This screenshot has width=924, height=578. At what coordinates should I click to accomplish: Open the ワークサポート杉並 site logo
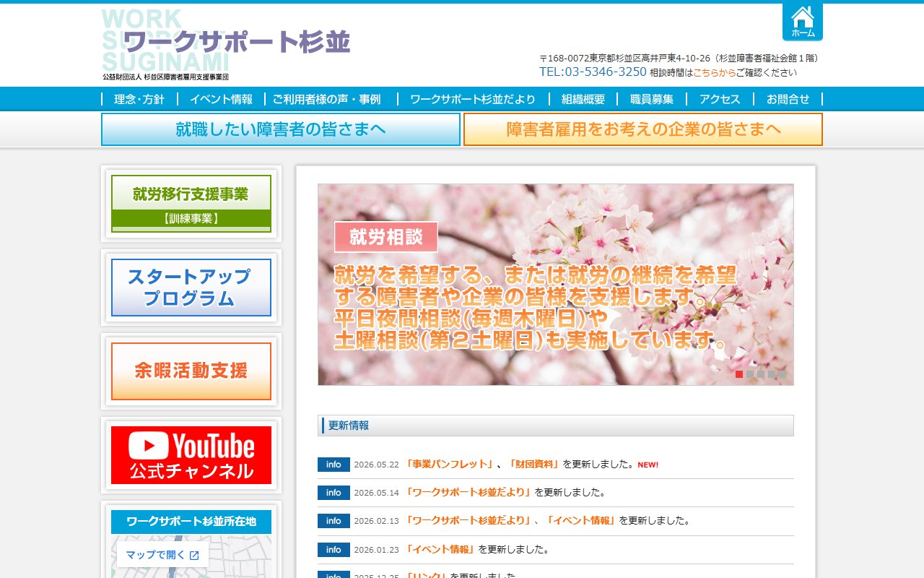click(x=226, y=45)
